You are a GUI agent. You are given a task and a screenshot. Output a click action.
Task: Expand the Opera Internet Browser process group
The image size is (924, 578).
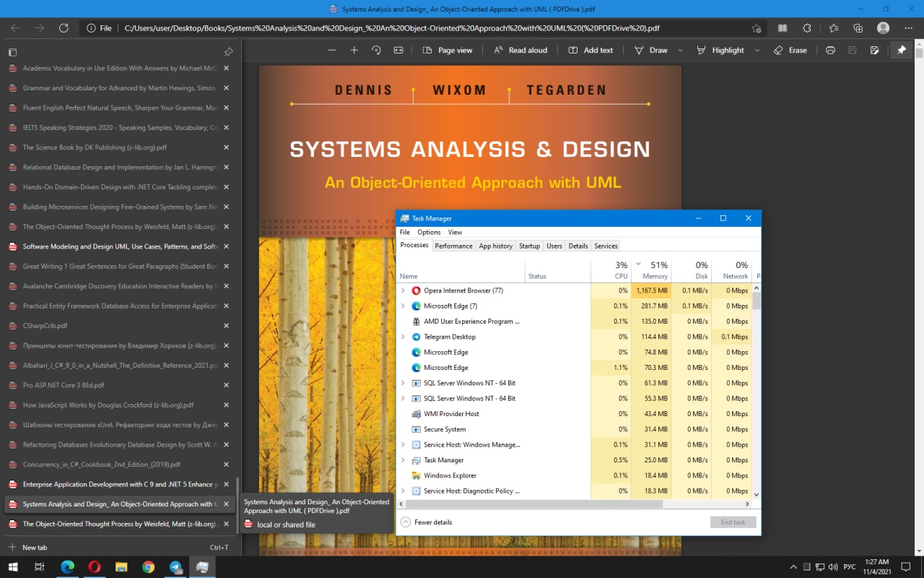coord(403,290)
